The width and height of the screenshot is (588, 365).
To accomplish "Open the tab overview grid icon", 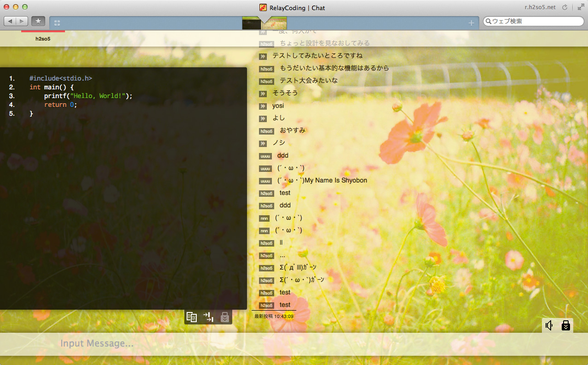I will 57,23.
